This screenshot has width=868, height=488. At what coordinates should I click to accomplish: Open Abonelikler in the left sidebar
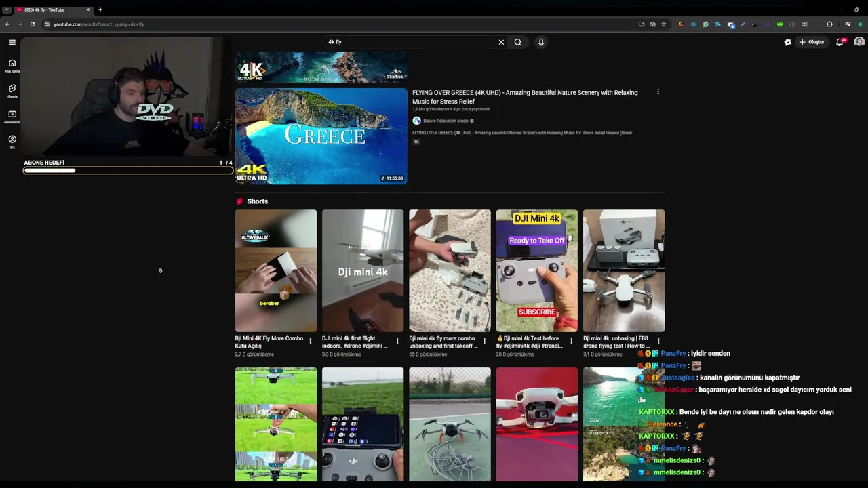[12, 117]
